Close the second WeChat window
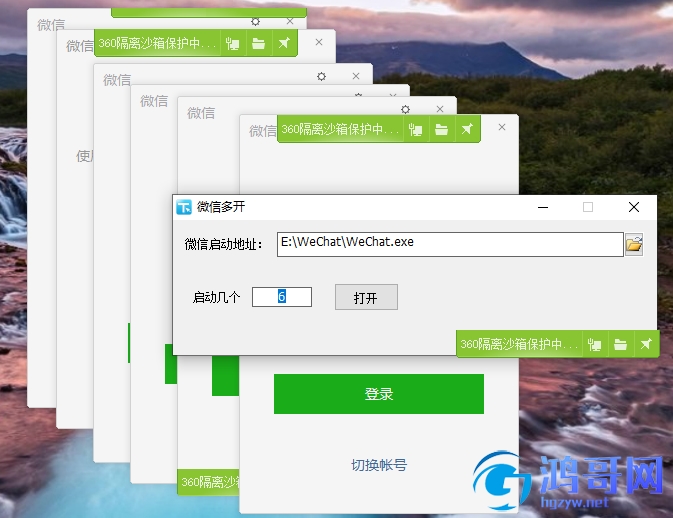Screen dimensions: 673x518 [x=319, y=42]
